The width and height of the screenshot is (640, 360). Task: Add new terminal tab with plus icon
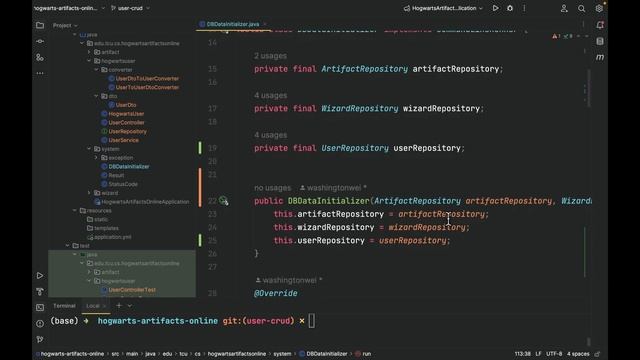pyautogui.click(x=119, y=305)
